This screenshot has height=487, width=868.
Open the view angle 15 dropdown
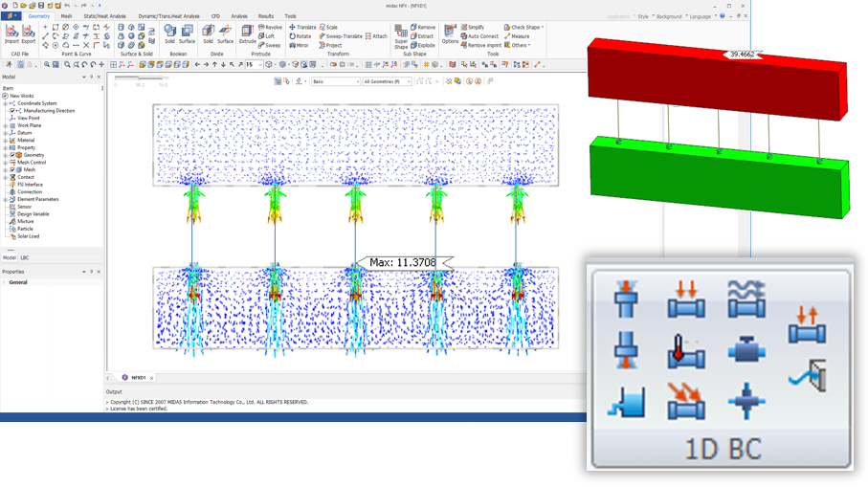pyautogui.click(x=254, y=65)
